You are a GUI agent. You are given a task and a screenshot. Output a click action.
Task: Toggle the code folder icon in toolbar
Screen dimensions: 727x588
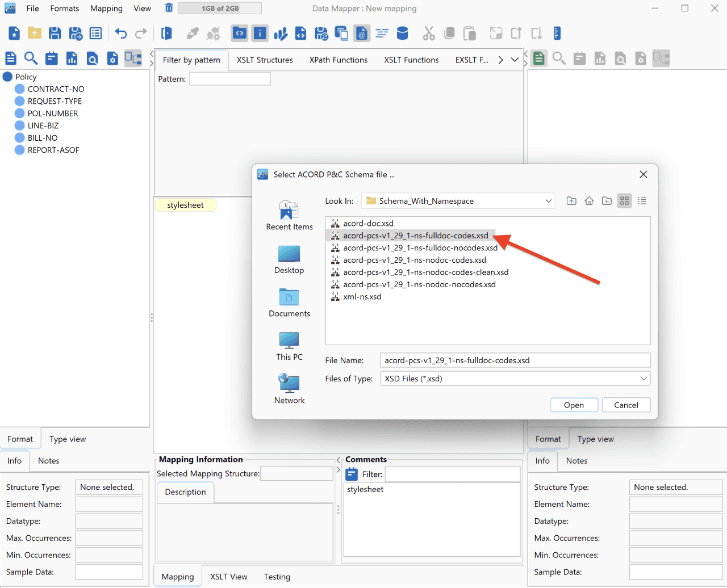coord(240,33)
